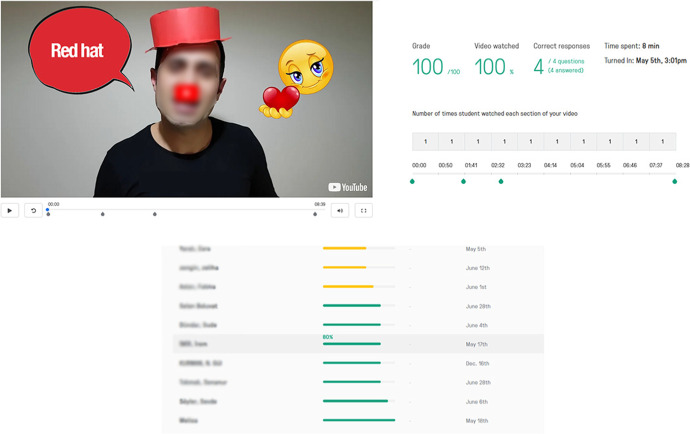Click the yellow progress bar for June 1st row
This screenshot has width=690, height=434.
[348, 287]
